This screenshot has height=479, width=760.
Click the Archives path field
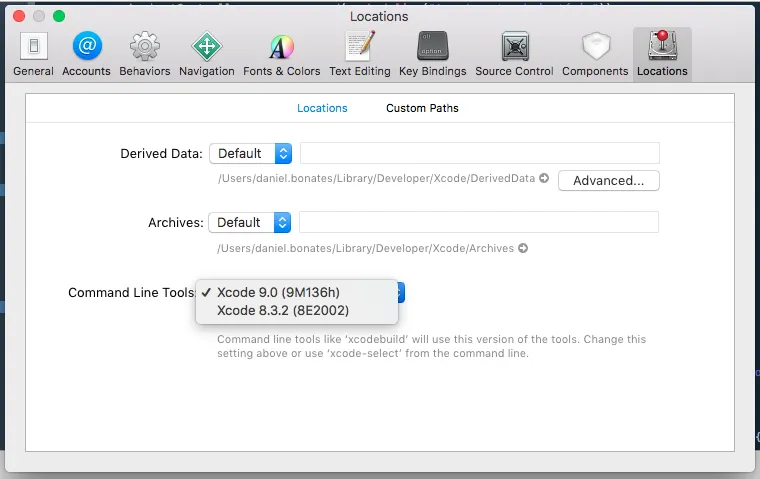click(x=479, y=222)
